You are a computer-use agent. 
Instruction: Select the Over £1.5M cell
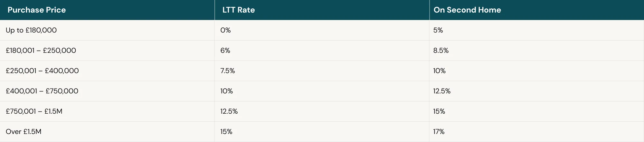coord(24,132)
